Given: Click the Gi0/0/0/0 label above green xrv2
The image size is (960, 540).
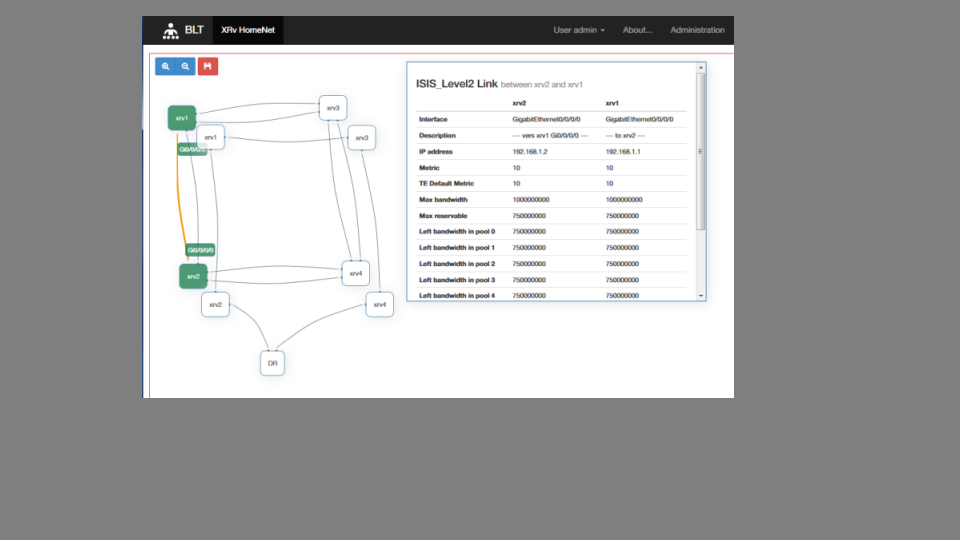Looking at the screenshot, I should click(200, 250).
